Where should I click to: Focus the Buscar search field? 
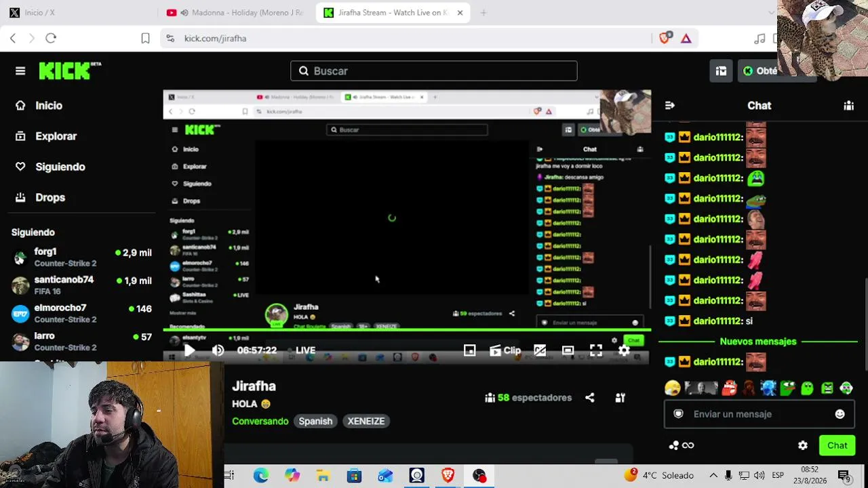pos(434,70)
